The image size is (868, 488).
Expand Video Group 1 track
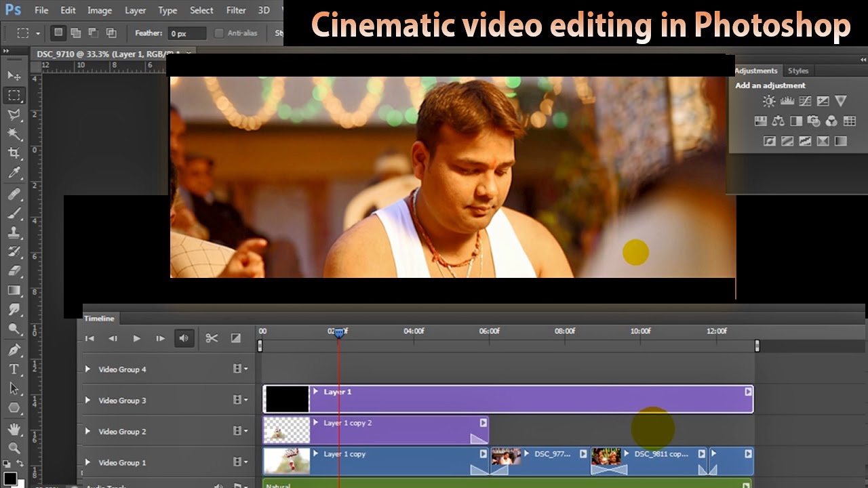87,463
